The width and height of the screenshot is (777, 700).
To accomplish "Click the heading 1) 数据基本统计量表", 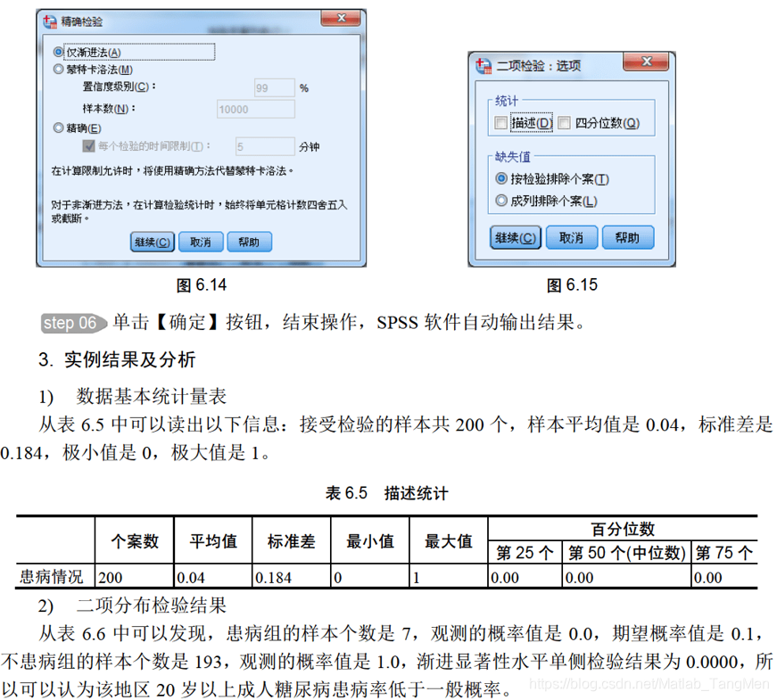I will coord(132,396).
